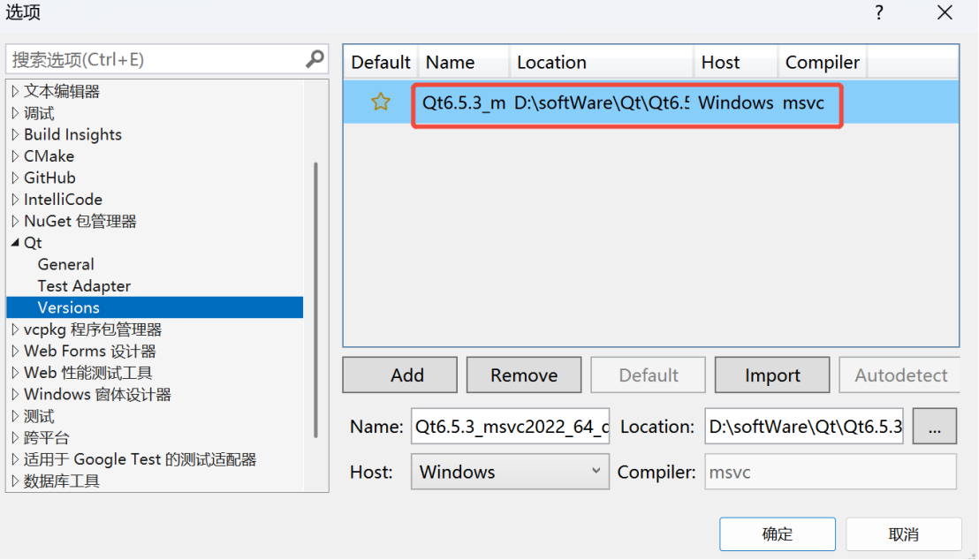Screen dimensions: 979x560
Task: Click the browse "..." button for Location
Action: (x=934, y=426)
